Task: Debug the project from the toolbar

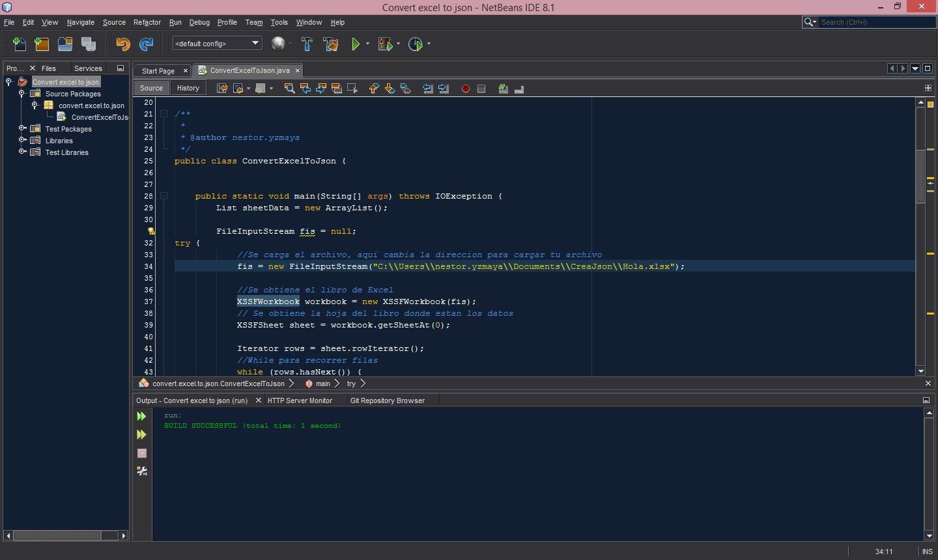Action: click(385, 44)
